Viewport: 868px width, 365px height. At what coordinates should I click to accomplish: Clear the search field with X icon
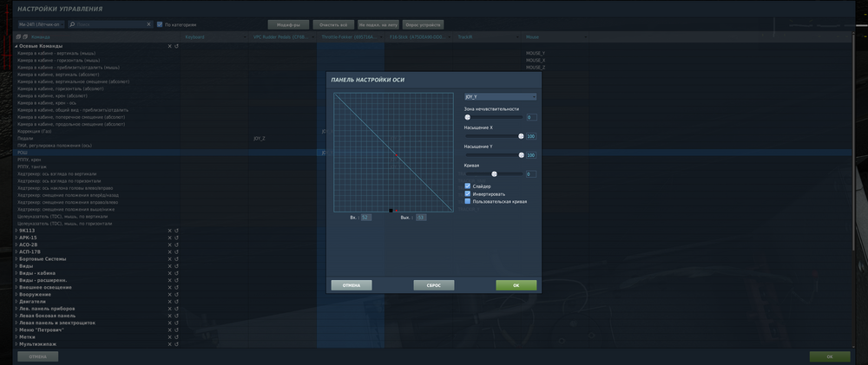pyautogui.click(x=148, y=24)
